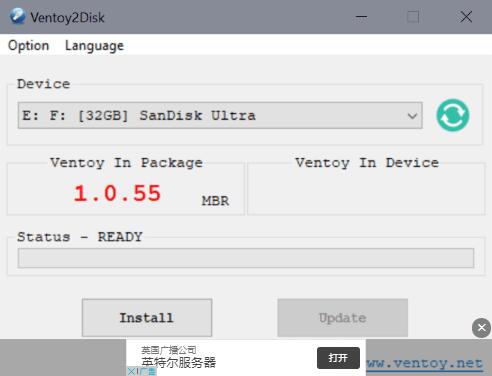
Task: Click the small ad info X marker
Action: 131,371
